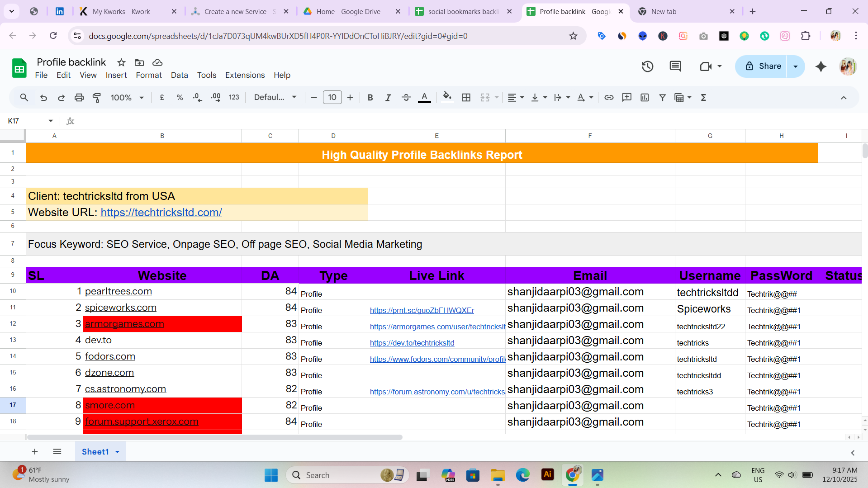The width and height of the screenshot is (868, 488).
Task: Open the Insert link tool
Action: 609,97
